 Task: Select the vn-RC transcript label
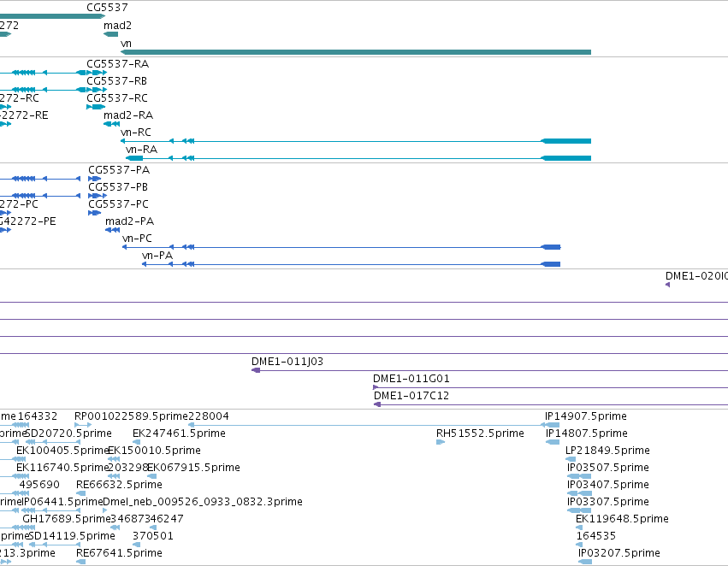point(135,133)
